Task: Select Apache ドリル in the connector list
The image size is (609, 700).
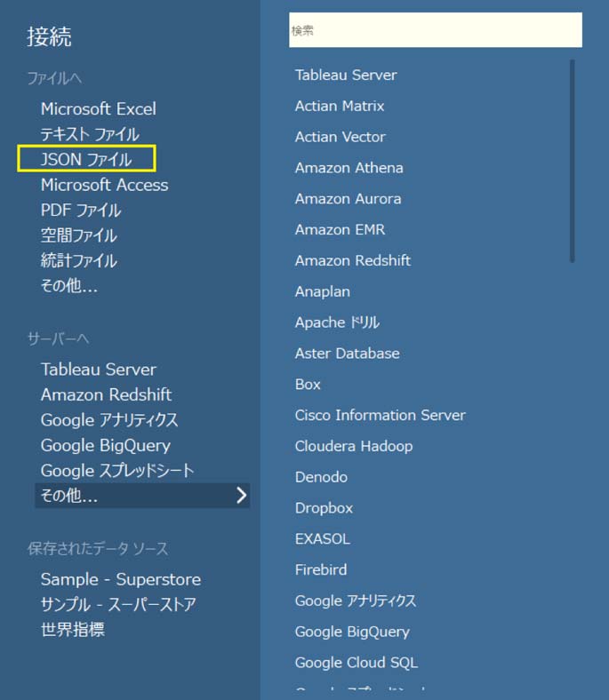Action: pos(337,322)
